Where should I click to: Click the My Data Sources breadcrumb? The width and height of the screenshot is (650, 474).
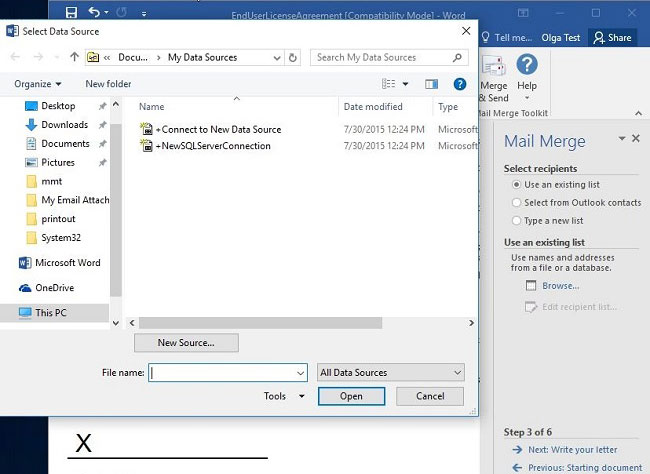(202, 58)
